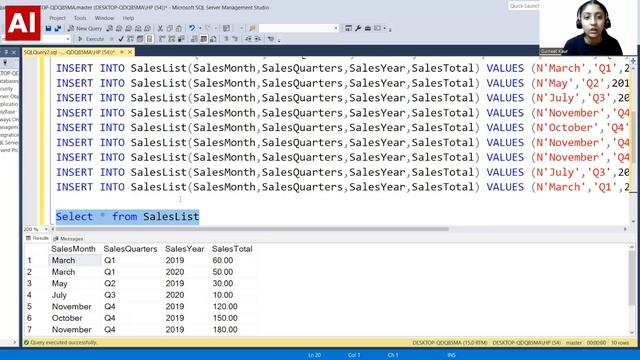The image size is (640, 360).
Task: Close the SQLQuery2.sql tab
Action: 130,52
